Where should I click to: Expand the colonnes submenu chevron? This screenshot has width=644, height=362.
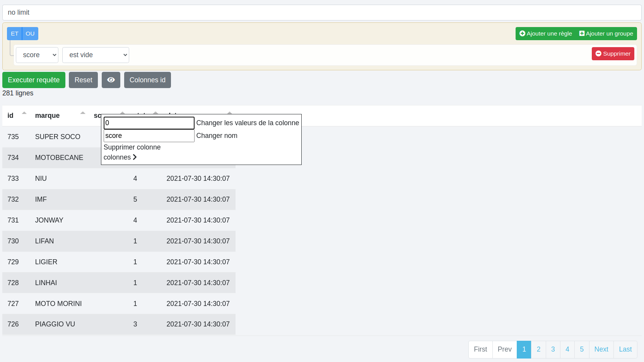click(x=135, y=157)
